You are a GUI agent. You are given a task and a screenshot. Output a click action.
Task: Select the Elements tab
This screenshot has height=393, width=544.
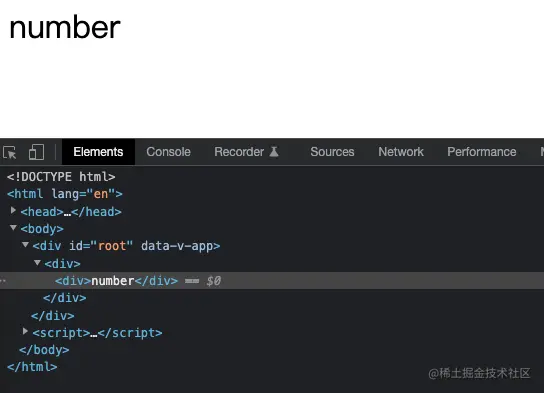tap(98, 152)
